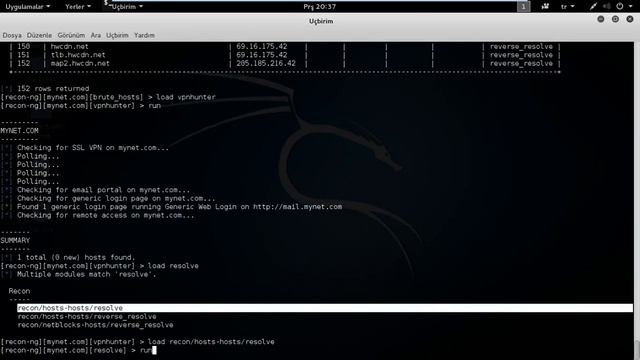Click the http://mail.mynet.com URL
Screen dimensions: 640x360
tap(297, 207)
